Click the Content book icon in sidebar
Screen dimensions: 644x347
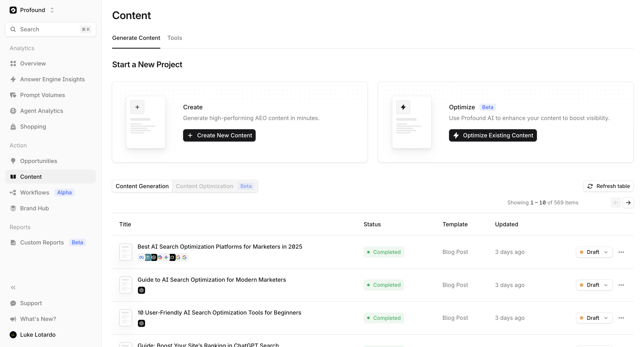click(13, 177)
